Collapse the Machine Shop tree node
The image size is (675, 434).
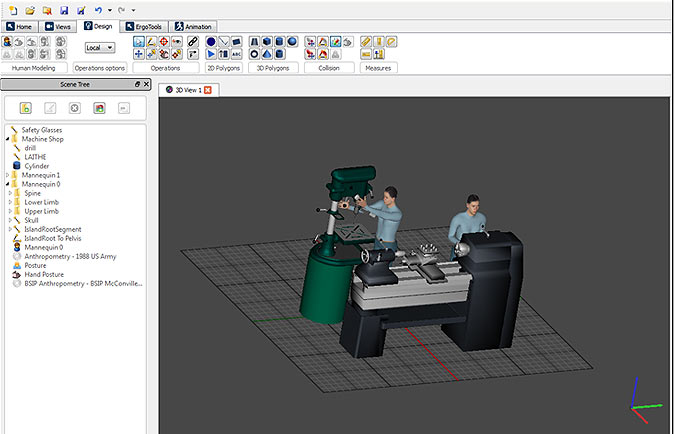(x=9, y=139)
